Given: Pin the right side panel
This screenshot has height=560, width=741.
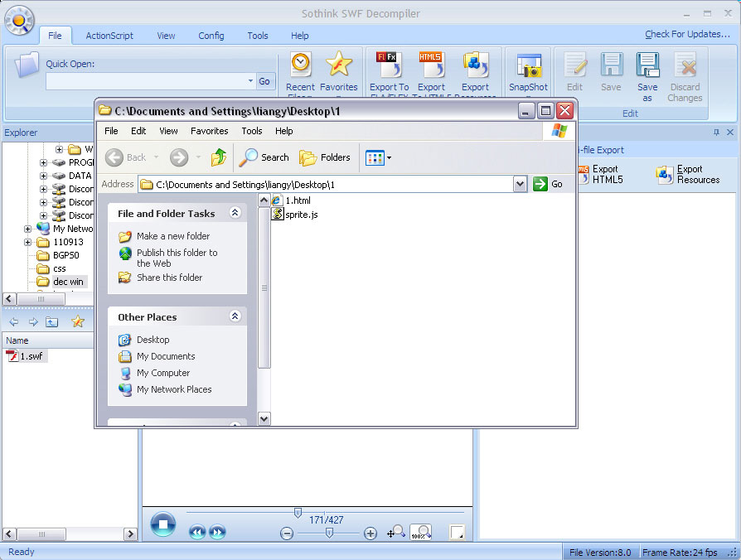Looking at the screenshot, I should pyautogui.click(x=716, y=133).
